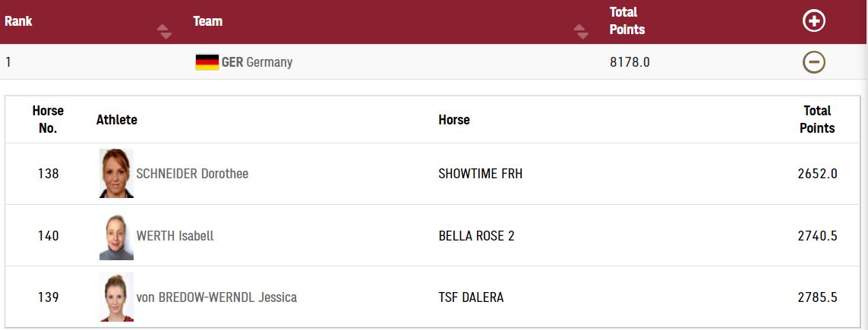
Task: Sort by Team using arrow icon
Action: pyautogui.click(x=581, y=32)
